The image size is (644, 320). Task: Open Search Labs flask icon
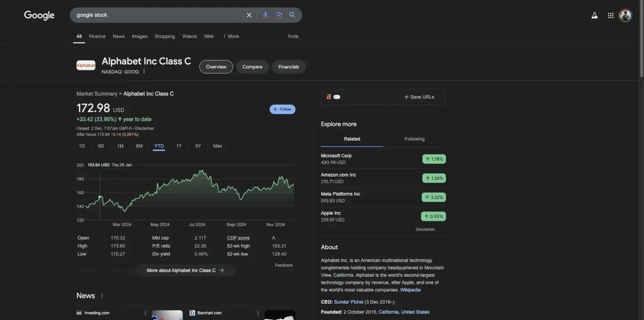(x=595, y=15)
